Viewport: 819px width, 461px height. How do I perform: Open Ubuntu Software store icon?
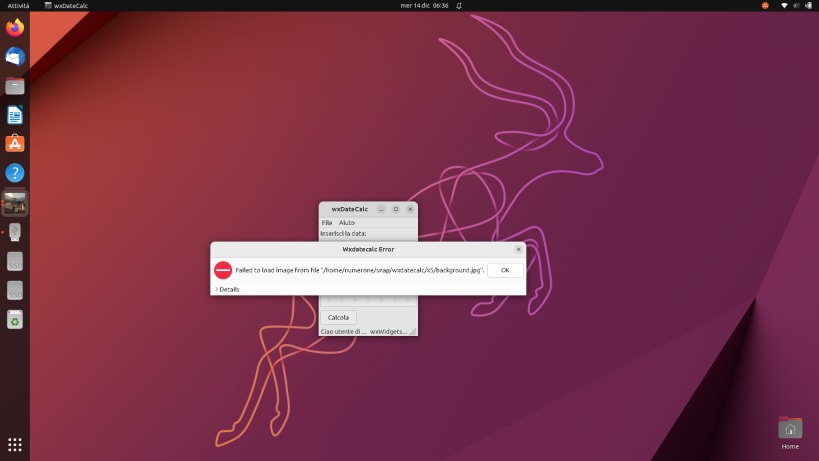tap(15, 144)
